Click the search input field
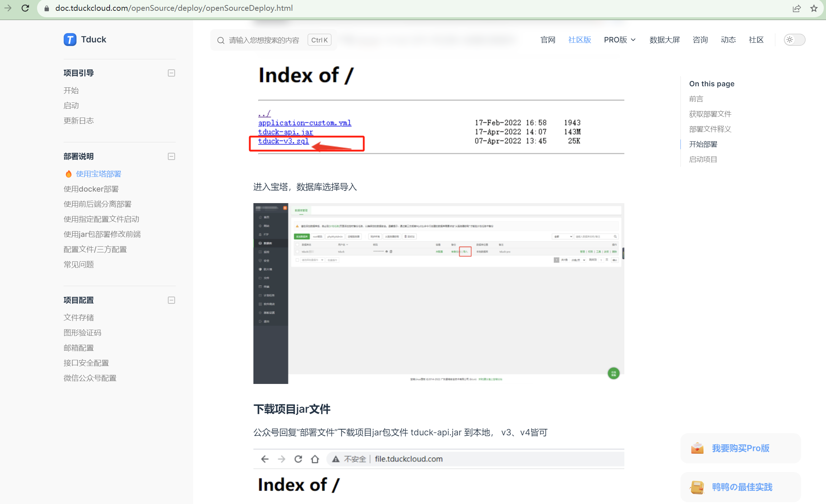 [x=274, y=40]
